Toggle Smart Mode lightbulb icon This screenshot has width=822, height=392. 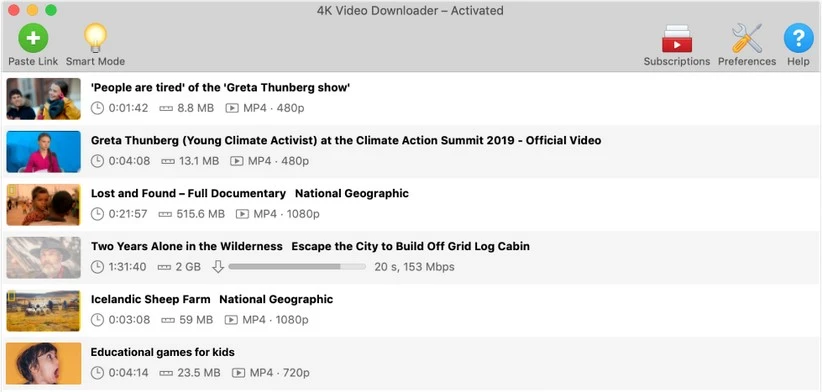95,38
